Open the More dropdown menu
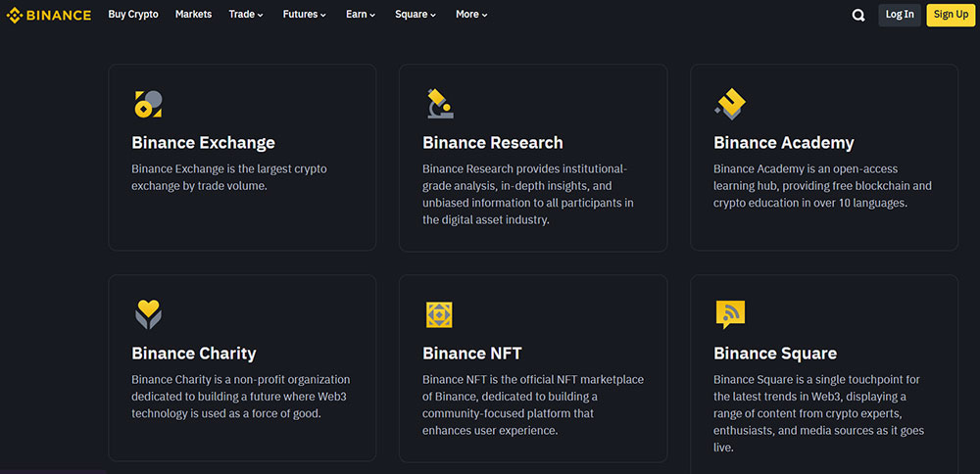 point(471,15)
